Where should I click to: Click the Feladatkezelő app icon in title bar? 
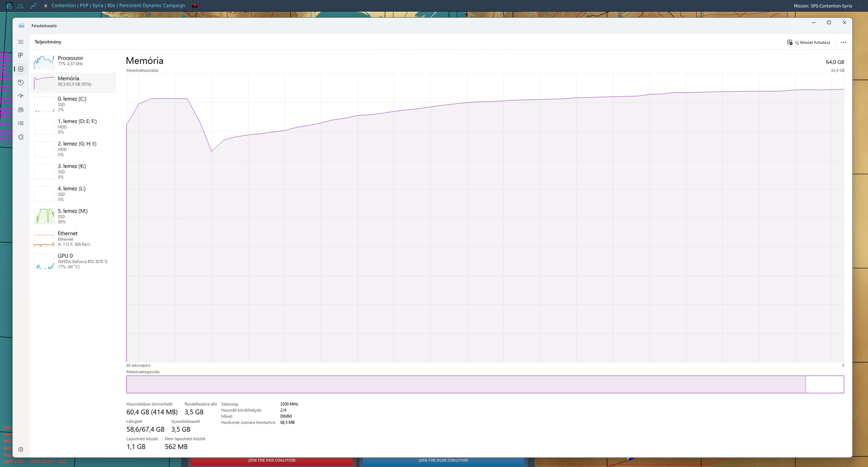pyautogui.click(x=21, y=25)
